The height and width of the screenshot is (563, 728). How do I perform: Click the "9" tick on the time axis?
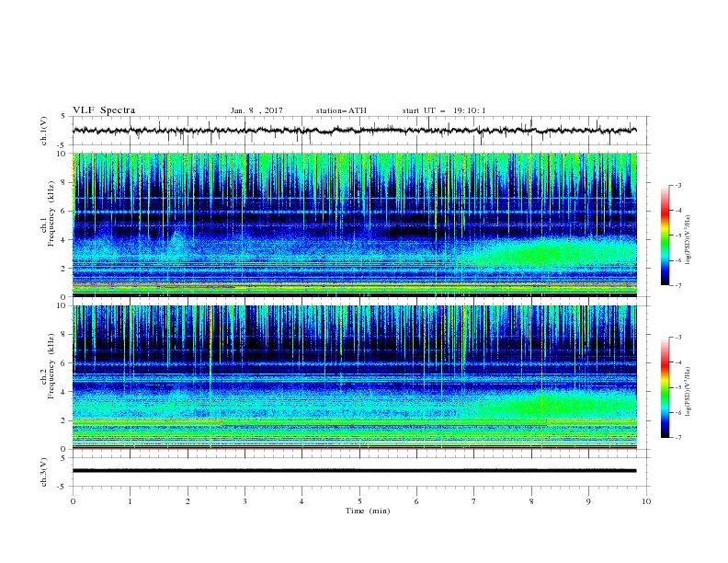tap(588, 501)
